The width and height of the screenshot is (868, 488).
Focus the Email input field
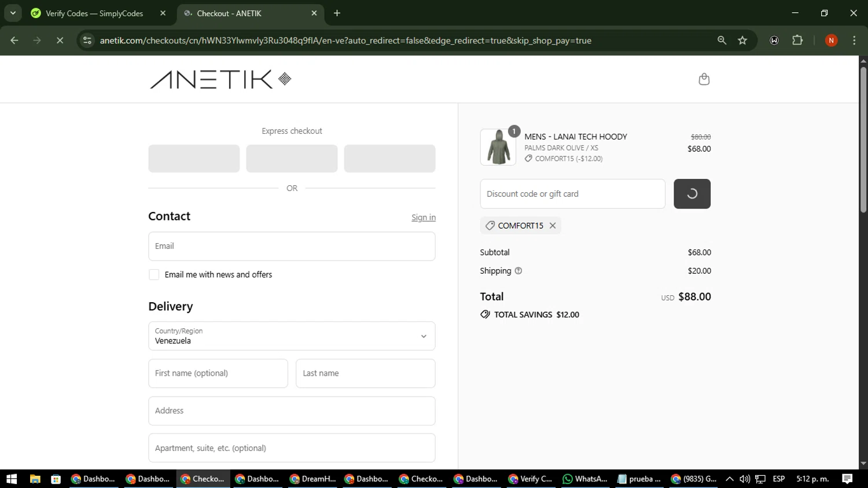(x=292, y=246)
